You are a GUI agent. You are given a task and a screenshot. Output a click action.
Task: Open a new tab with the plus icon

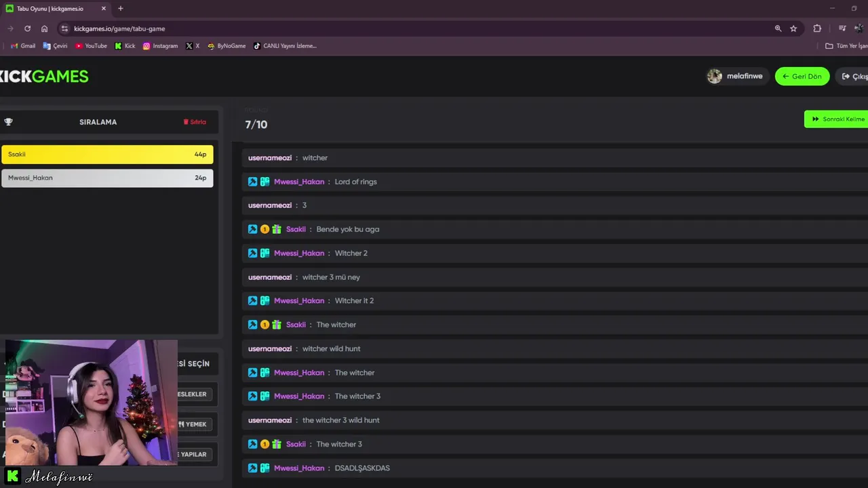point(121,8)
